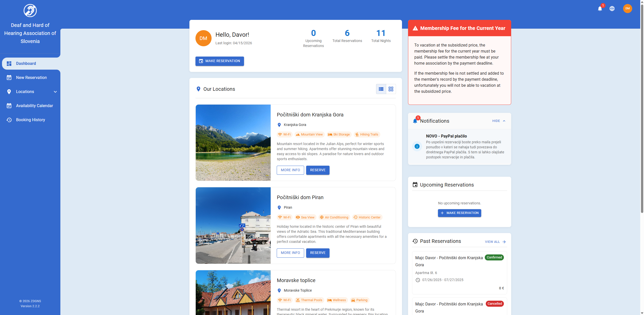Open VIEW ALL past reservations
Viewport: 644px width, 315px height.
496,242
